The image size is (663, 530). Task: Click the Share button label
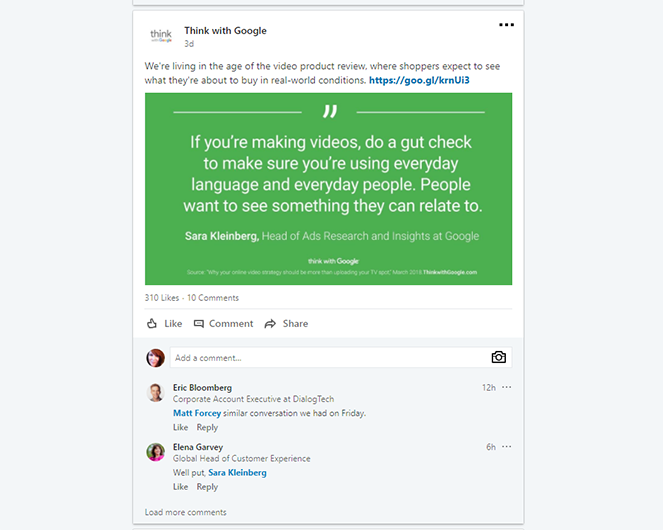(x=295, y=324)
